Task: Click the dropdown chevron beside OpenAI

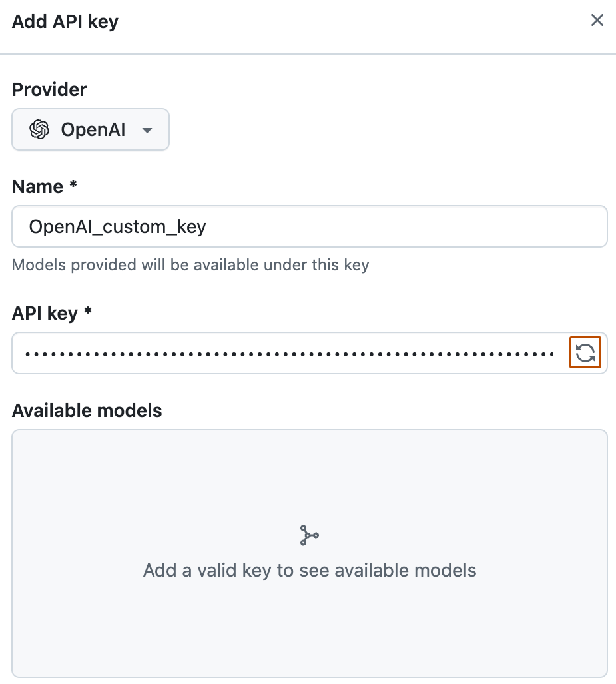Action: coord(147,129)
